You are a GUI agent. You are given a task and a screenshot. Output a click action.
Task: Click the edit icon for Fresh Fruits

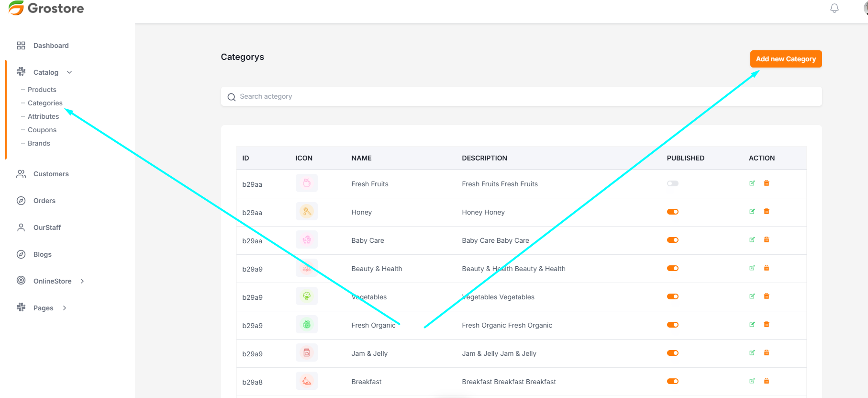(752, 183)
